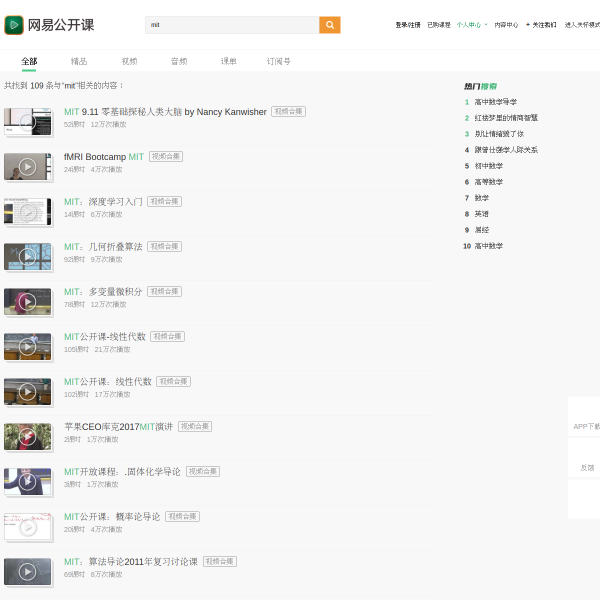Image resolution: width=600 pixels, height=600 pixels.
Task: Click hot search item 数学 ranked 7
Action: click(x=482, y=198)
